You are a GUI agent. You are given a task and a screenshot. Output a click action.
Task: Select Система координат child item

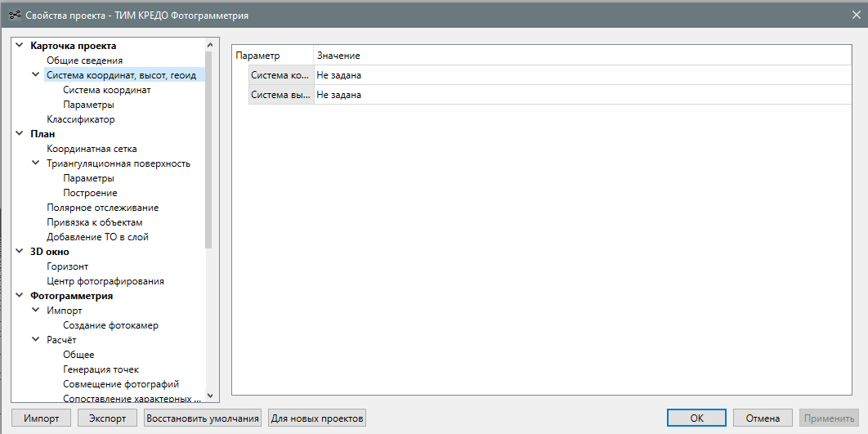click(x=107, y=90)
